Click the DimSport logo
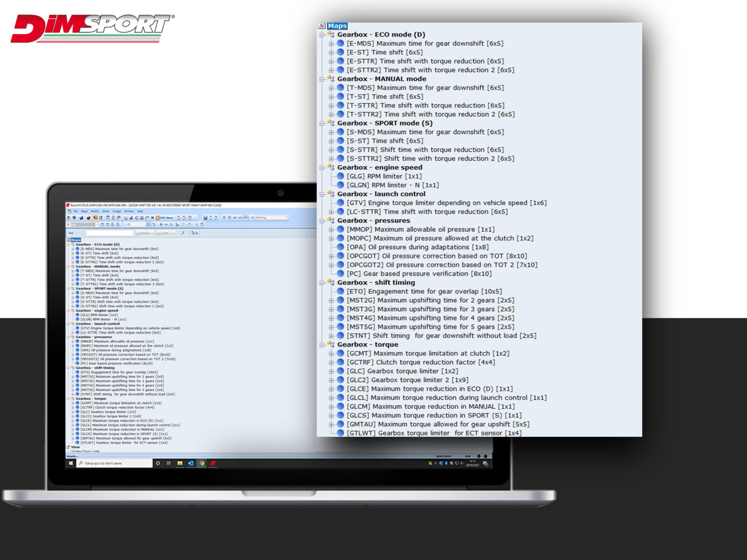The width and height of the screenshot is (747, 560). pyautogui.click(x=92, y=28)
